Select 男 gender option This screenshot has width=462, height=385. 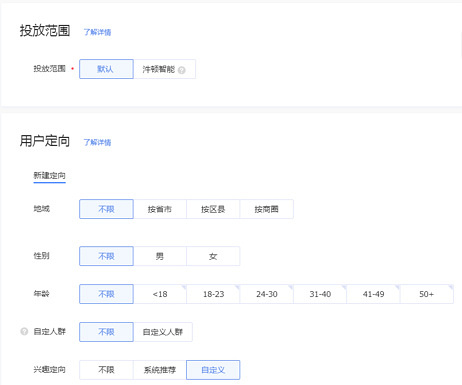pyautogui.click(x=160, y=256)
